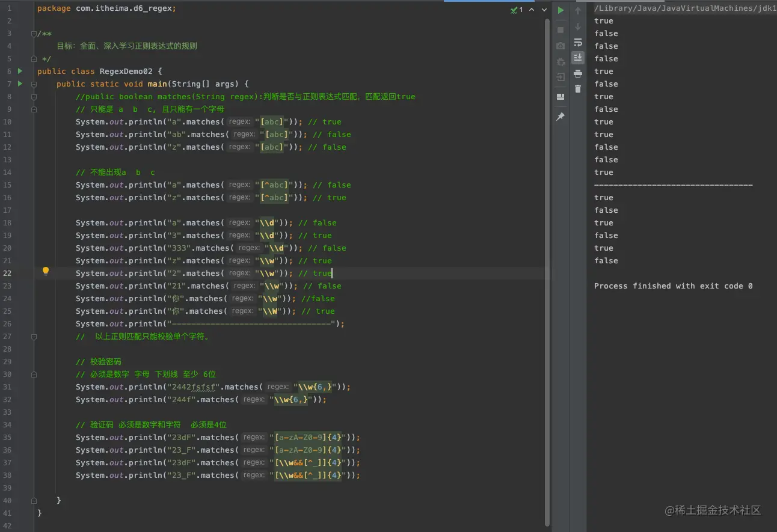Click class name RegexDemo02 in declaration
The image size is (777, 532).
click(126, 71)
